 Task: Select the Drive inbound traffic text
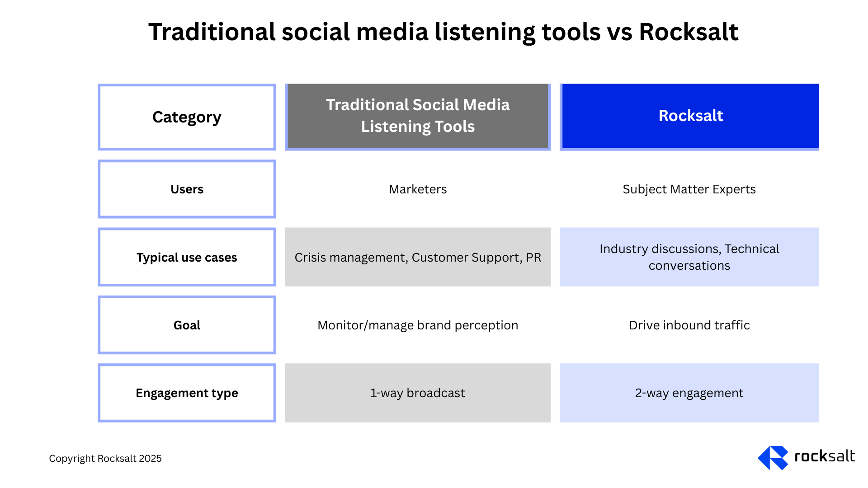point(689,325)
